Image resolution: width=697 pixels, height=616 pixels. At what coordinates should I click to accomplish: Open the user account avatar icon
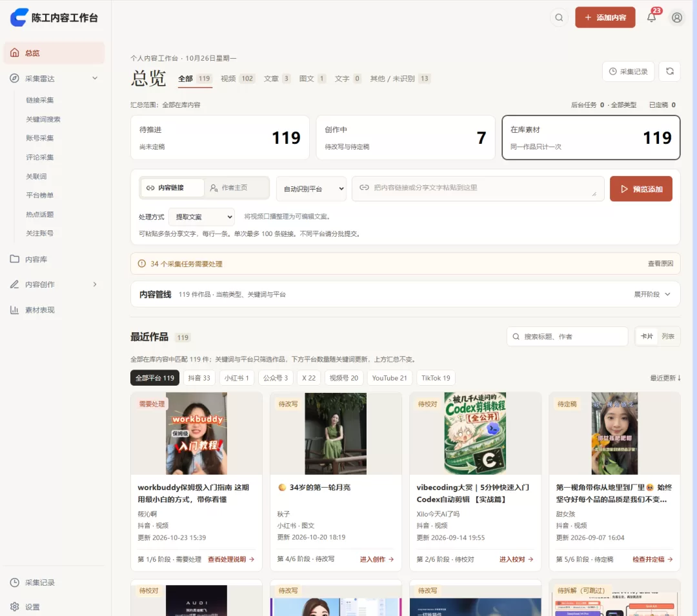(x=677, y=18)
